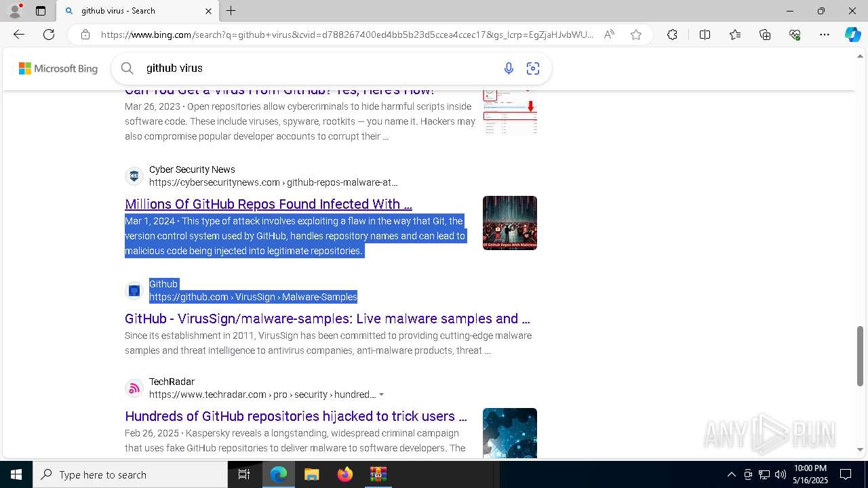
Task: Click the github.com VirusSign Malware-Samples URL
Action: 253,297
